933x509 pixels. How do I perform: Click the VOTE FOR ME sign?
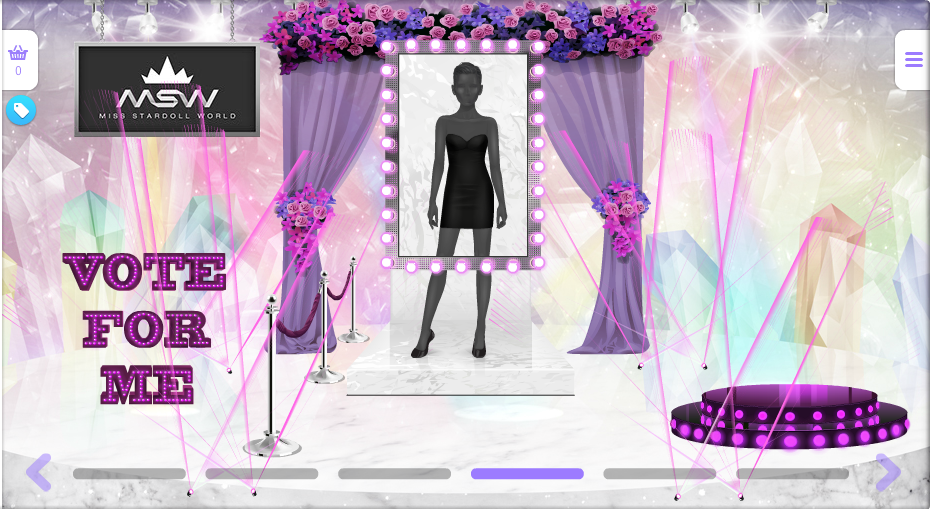145,329
